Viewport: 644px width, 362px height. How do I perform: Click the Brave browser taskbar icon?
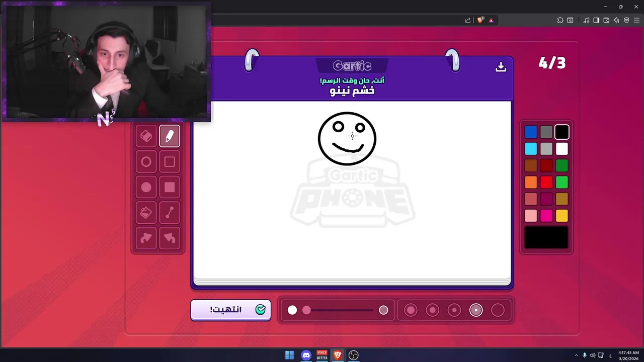[338, 355]
